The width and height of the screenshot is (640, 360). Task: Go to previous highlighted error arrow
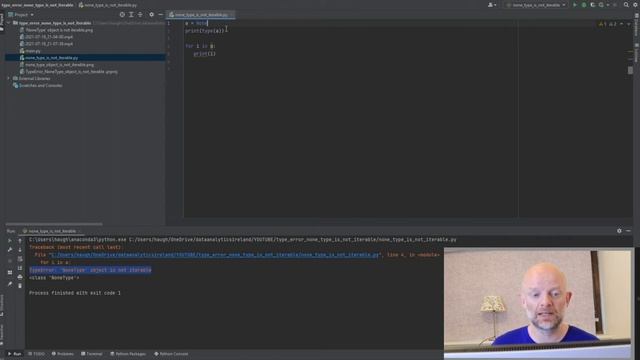621,24
